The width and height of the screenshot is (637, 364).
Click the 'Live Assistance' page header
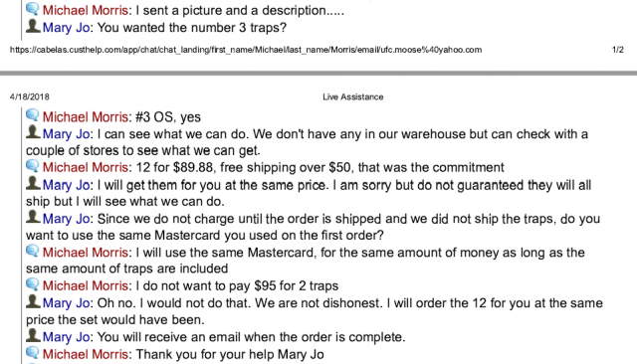[353, 97]
